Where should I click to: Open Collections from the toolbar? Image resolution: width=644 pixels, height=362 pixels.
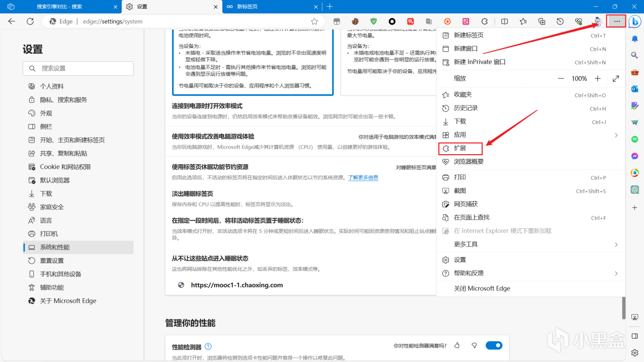click(x=542, y=22)
